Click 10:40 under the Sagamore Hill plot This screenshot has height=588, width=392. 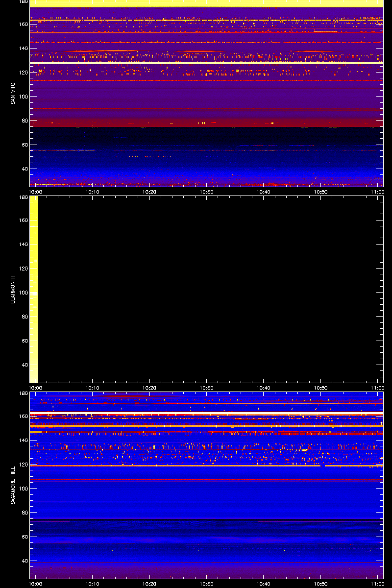tap(264, 584)
